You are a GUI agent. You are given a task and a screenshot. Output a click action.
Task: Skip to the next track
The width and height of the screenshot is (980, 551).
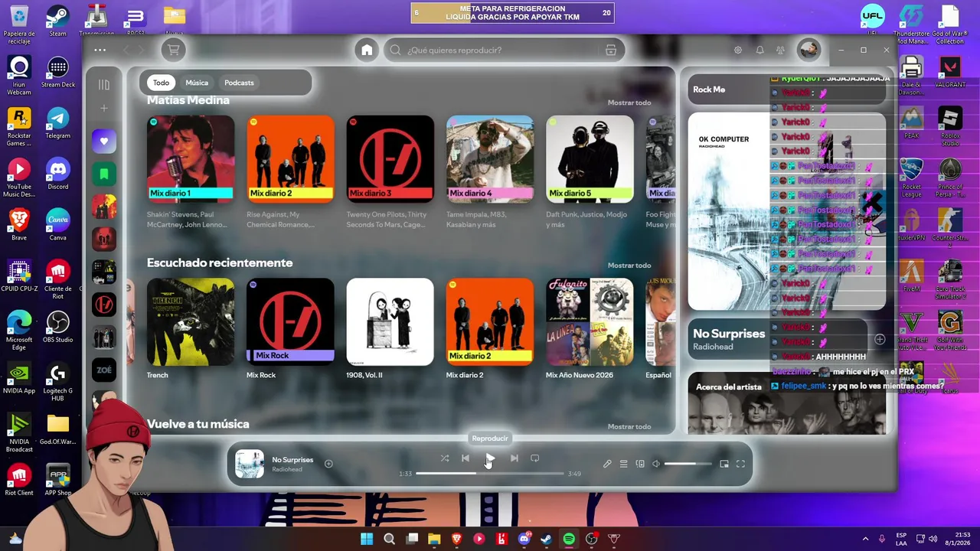[x=514, y=458]
